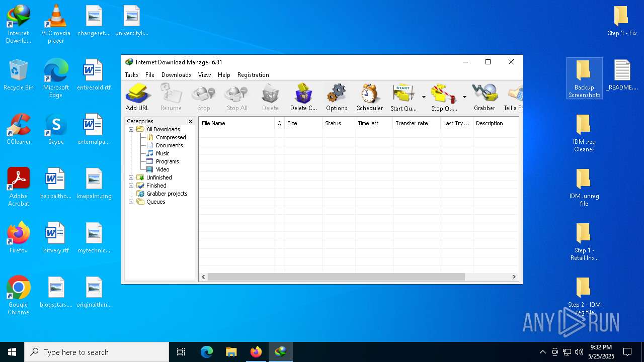Close the Categories panel
Image resolution: width=644 pixels, height=362 pixels.
coord(191,121)
